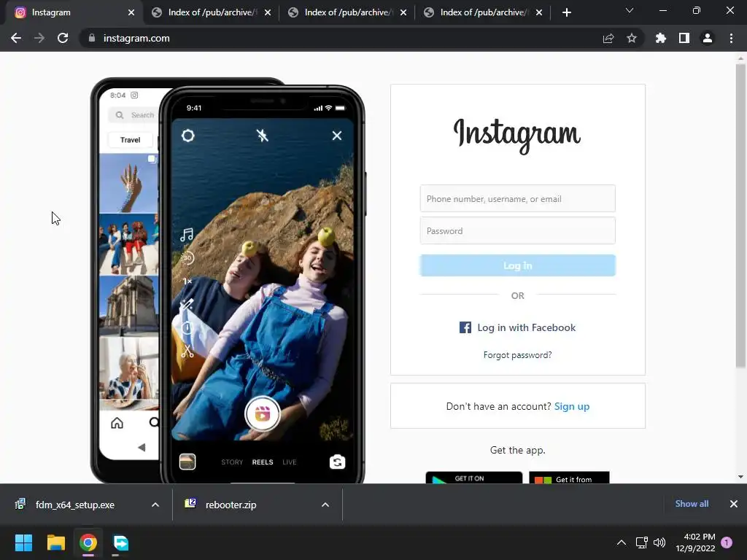Screen dimensions: 747x560
Task: Click the Get it on Google Play badge
Action: 473,478
